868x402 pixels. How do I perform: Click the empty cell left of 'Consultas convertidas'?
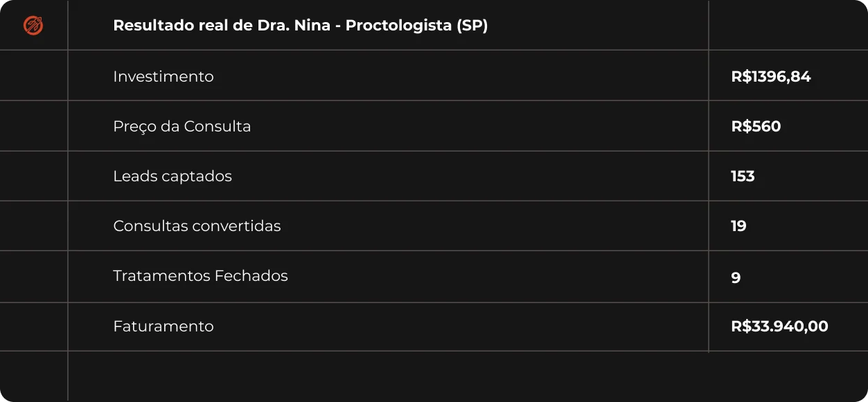(33, 226)
